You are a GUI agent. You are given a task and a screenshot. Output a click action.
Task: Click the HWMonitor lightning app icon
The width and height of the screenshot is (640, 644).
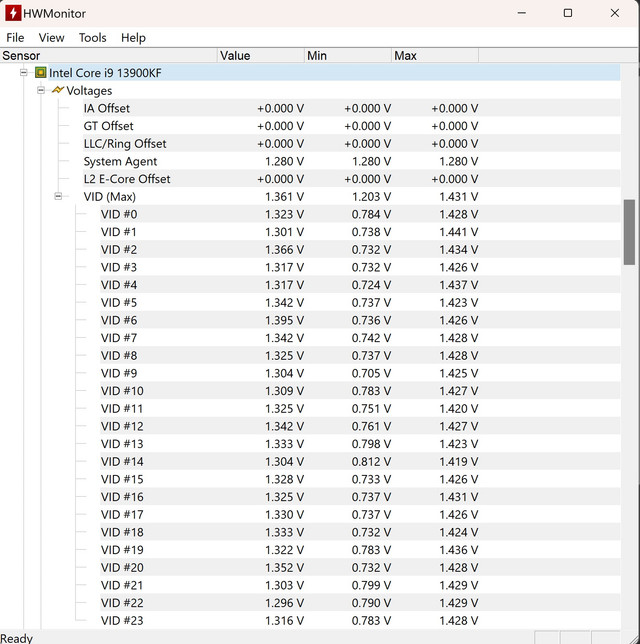(x=13, y=13)
